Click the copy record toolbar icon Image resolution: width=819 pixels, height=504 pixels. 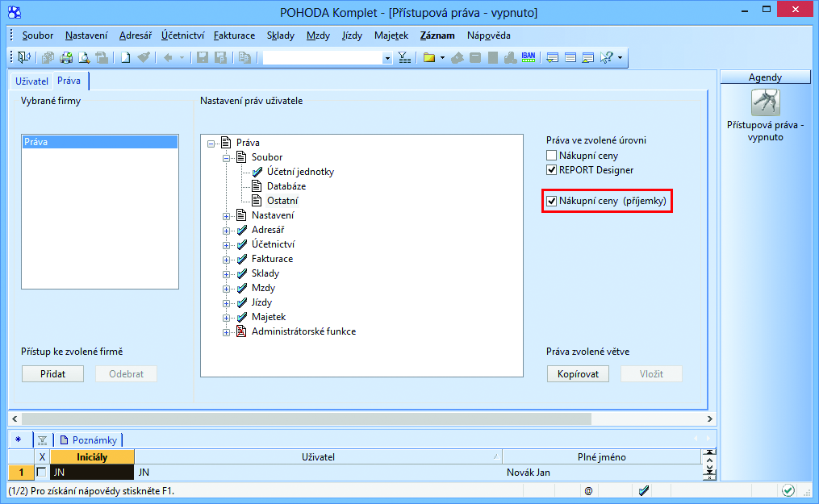[x=244, y=57]
